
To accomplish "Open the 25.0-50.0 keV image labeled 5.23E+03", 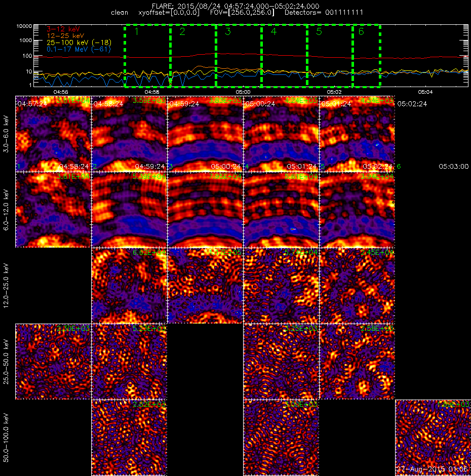I will 129,361.
